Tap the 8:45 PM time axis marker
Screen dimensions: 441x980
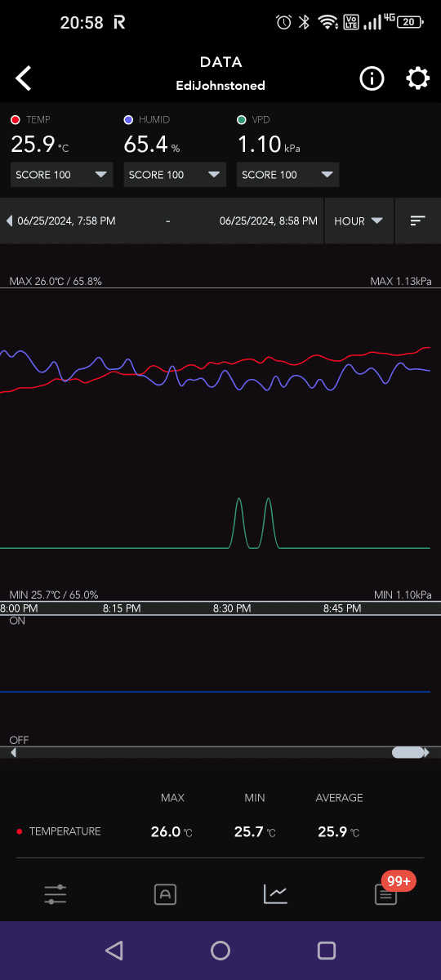point(342,608)
